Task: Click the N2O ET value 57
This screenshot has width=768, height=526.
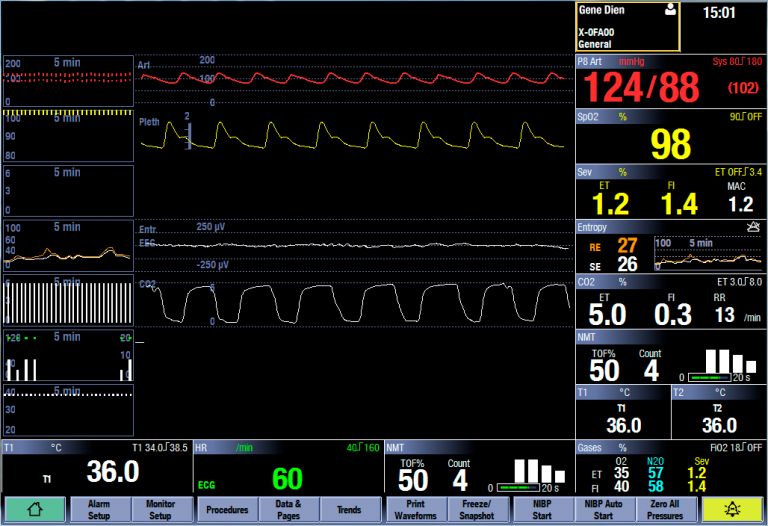Action: tap(655, 473)
